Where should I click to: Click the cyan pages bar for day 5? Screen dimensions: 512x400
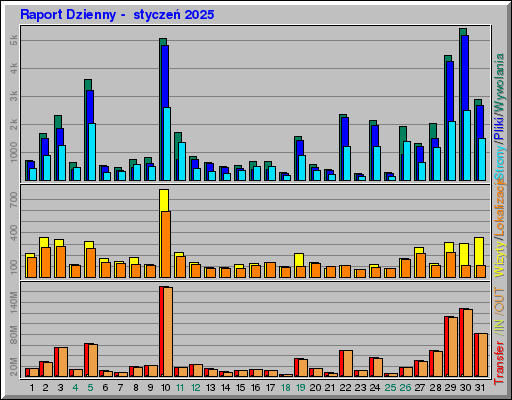pos(92,152)
